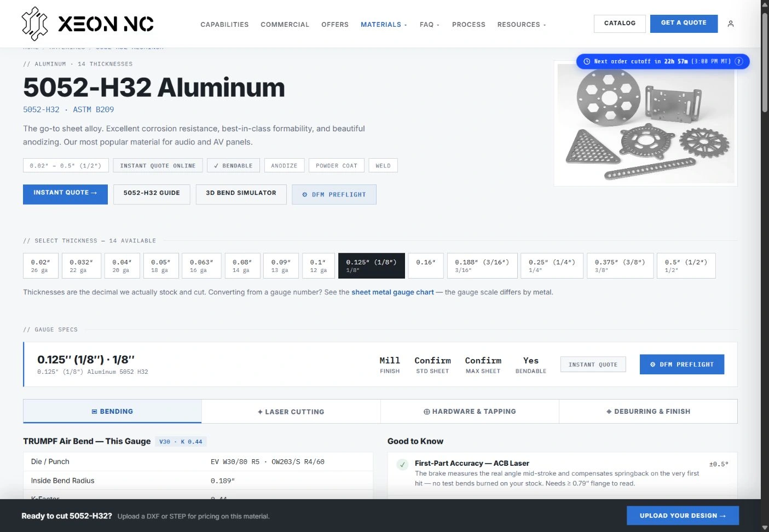The width and height of the screenshot is (769, 532).
Task: Select the 0.063" 16 ga thickness
Action: point(201,266)
